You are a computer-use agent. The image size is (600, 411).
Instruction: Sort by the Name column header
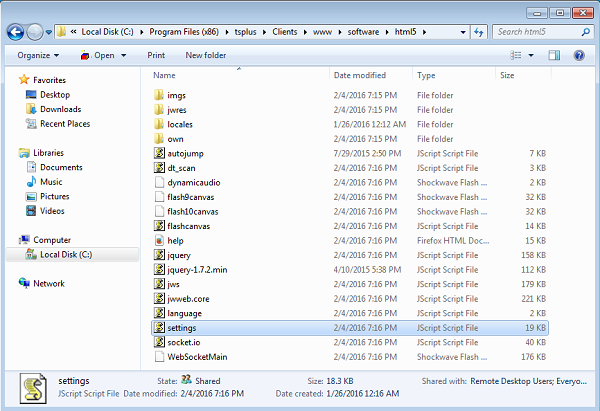(165, 75)
